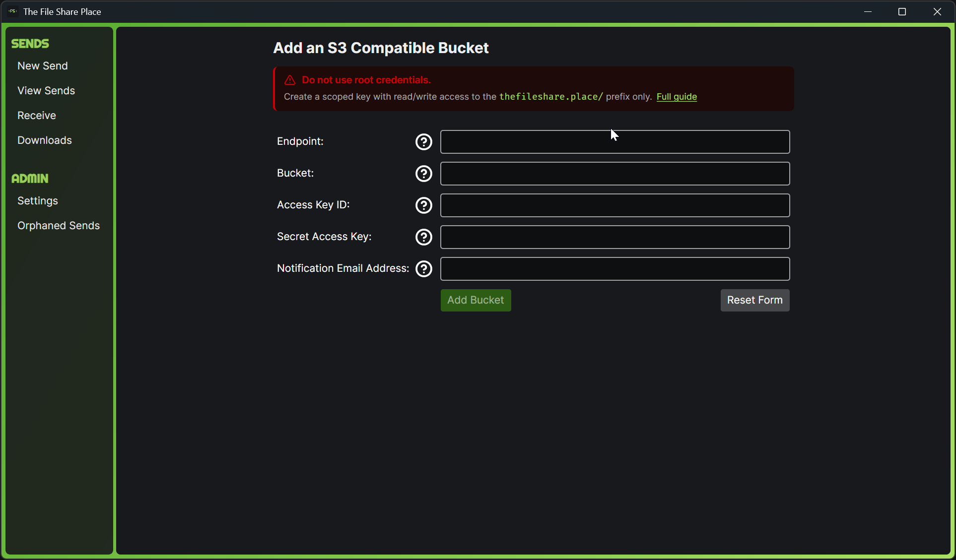Minimize the File Share Place window
This screenshot has width=956, height=560.
pyautogui.click(x=868, y=11)
